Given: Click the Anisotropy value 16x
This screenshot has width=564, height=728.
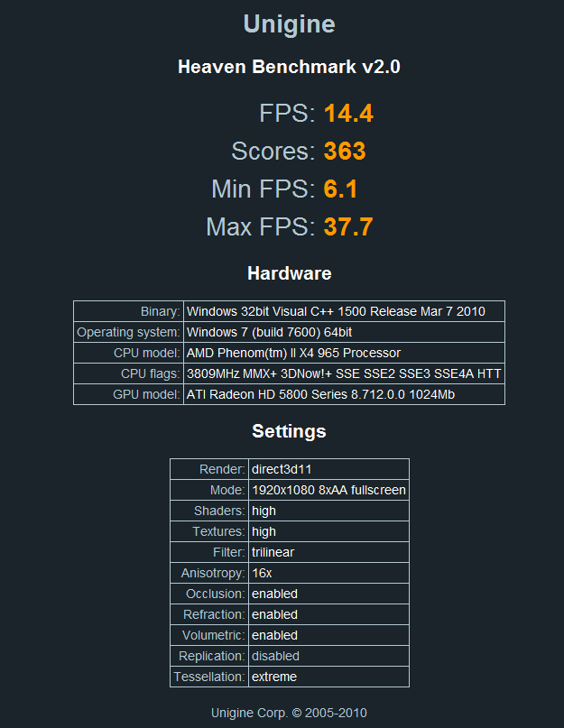Looking at the screenshot, I should (262, 573).
